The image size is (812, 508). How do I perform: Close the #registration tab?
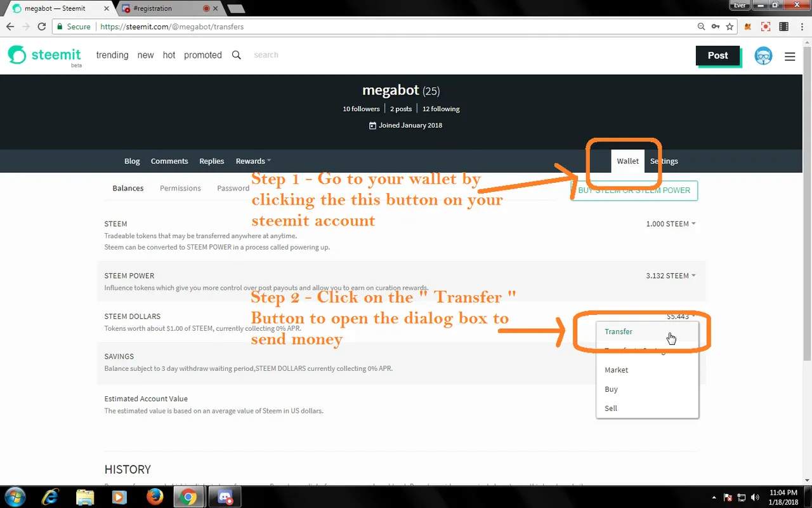pos(216,9)
